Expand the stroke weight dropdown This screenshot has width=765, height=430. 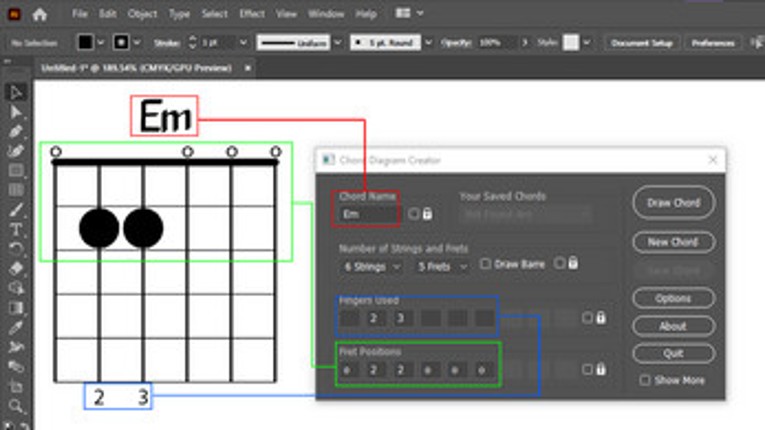point(243,43)
